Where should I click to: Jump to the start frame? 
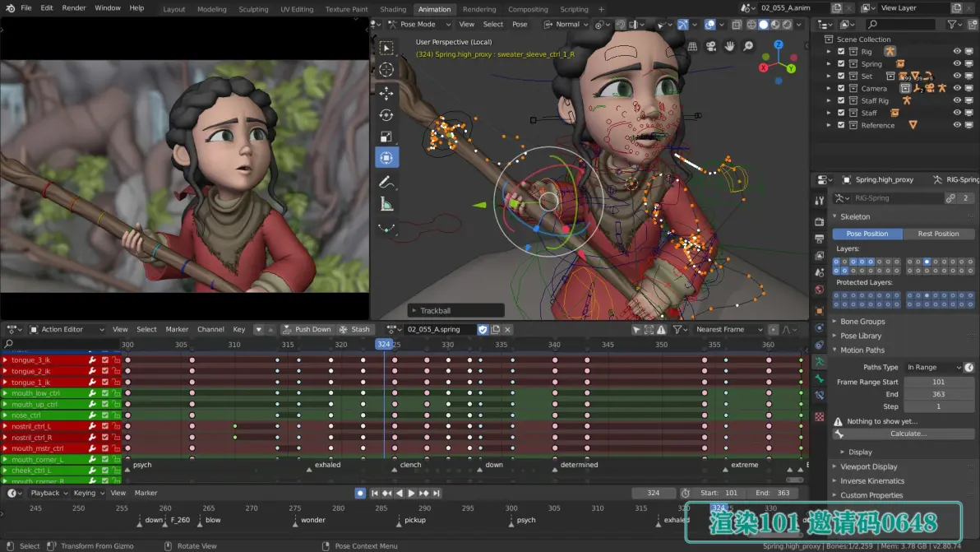tap(374, 494)
